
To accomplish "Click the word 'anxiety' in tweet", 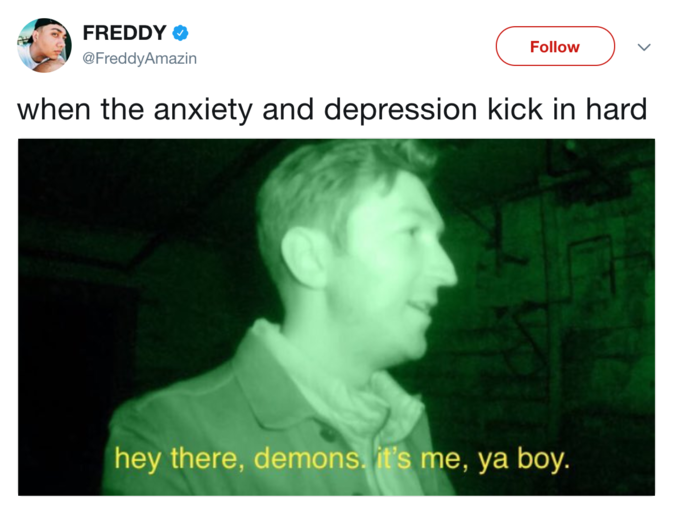I will click(203, 111).
